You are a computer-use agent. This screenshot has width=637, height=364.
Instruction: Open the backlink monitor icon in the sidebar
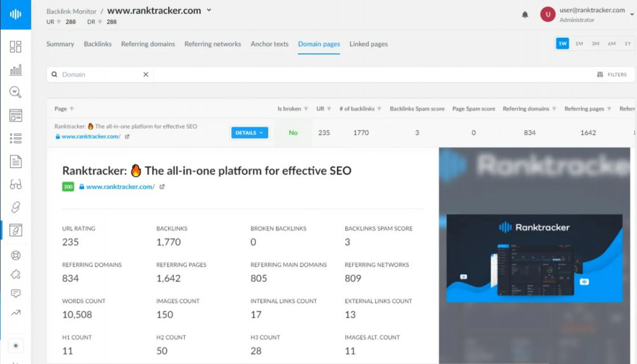point(15,230)
